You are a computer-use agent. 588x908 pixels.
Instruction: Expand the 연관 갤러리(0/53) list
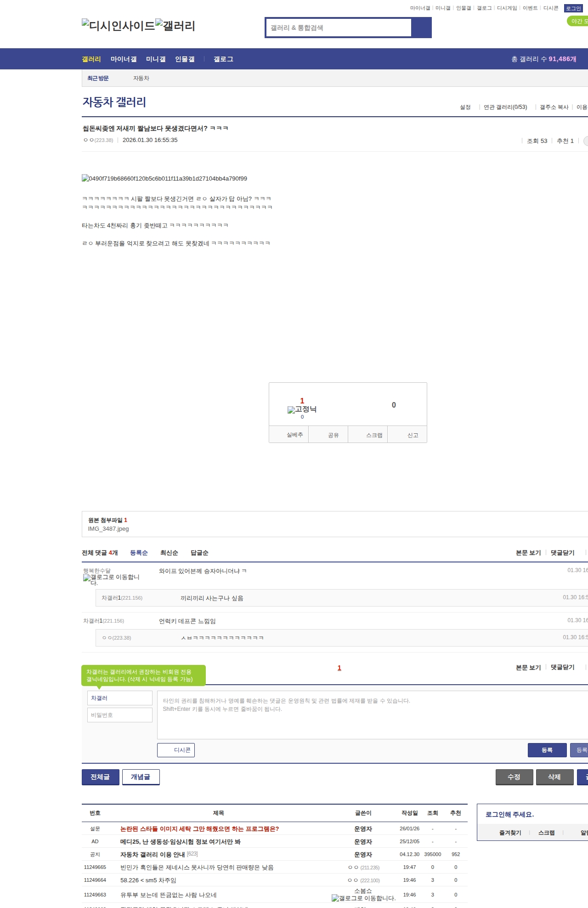(x=505, y=107)
